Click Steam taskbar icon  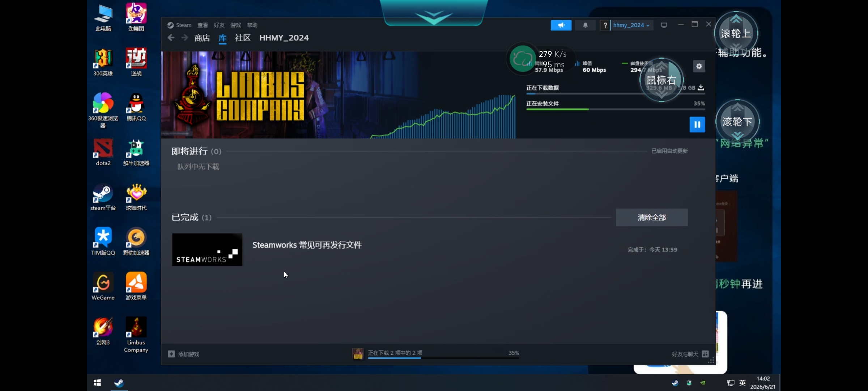pos(119,383)
